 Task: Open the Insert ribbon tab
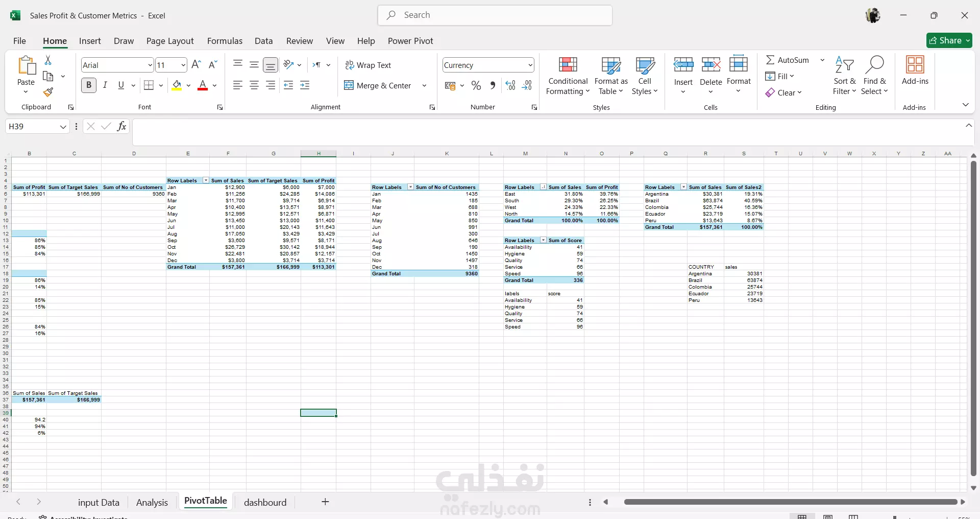(90, 41)
